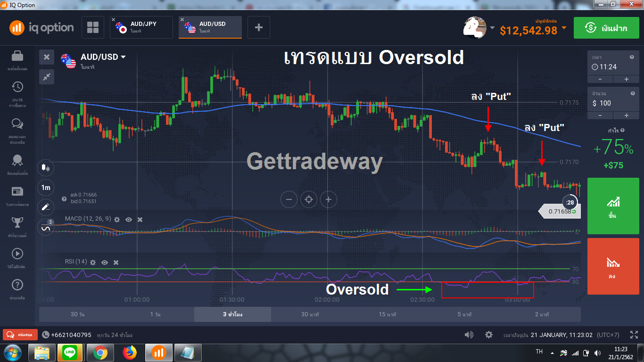Image resolution: width=644 pixels, height=362 pixels.
Task: Toggle RSI indicator visibility eye
Action: 105,262
